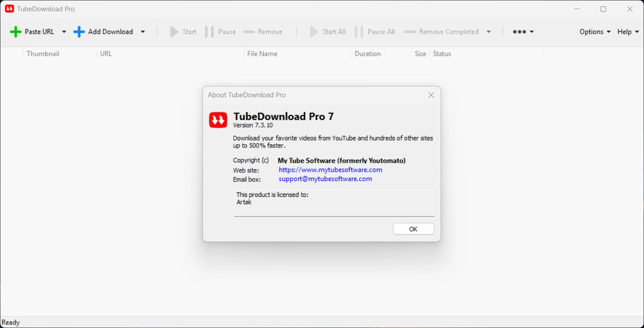Click the Start All icon

point(314,32)
